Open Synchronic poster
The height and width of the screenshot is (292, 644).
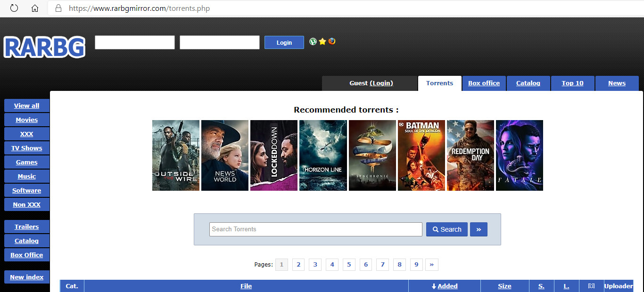[x=372, y=155]
